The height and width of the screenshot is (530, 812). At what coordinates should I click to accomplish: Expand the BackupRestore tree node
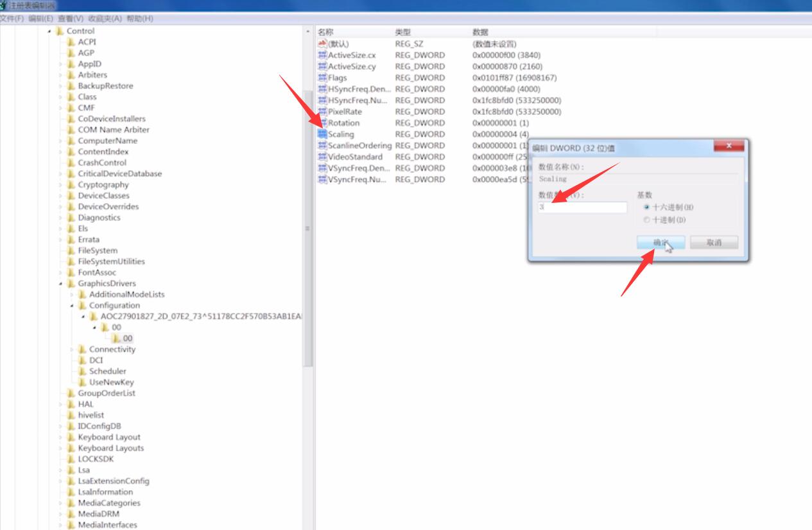(61, 86)
